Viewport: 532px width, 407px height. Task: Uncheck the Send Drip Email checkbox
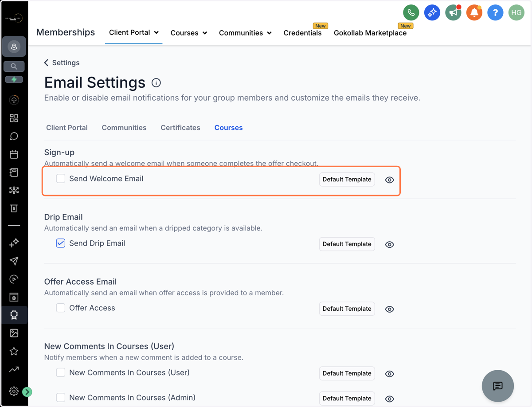click(x=61, y=243)
